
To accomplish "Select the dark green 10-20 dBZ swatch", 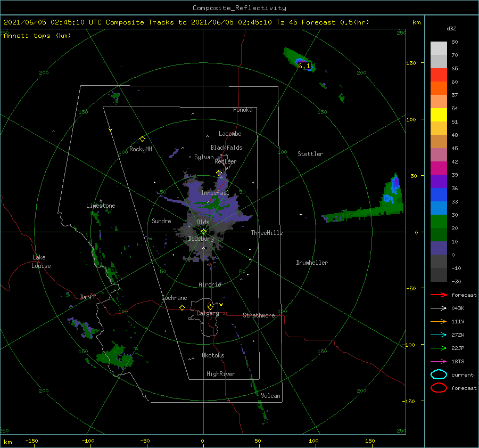I will point(439,235).
